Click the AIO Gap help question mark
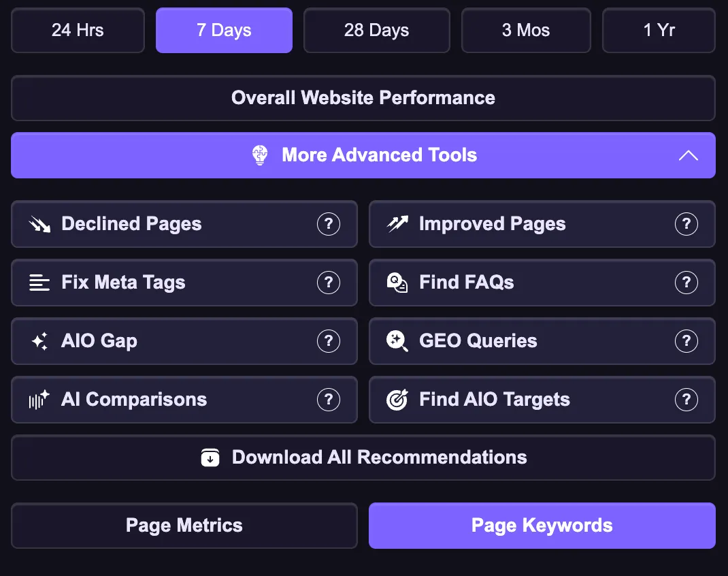 click(x=329, y=341)
